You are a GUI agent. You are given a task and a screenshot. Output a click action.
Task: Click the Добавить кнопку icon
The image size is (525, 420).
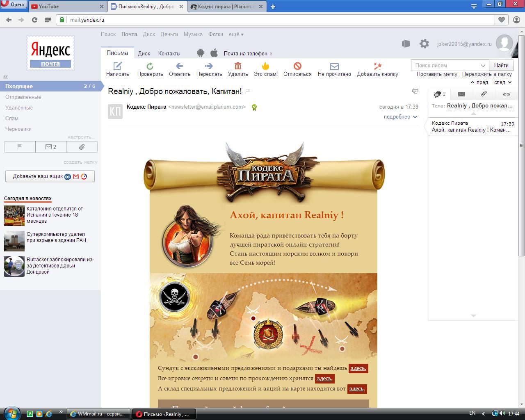pyautogui.click(x=377, y=66)
